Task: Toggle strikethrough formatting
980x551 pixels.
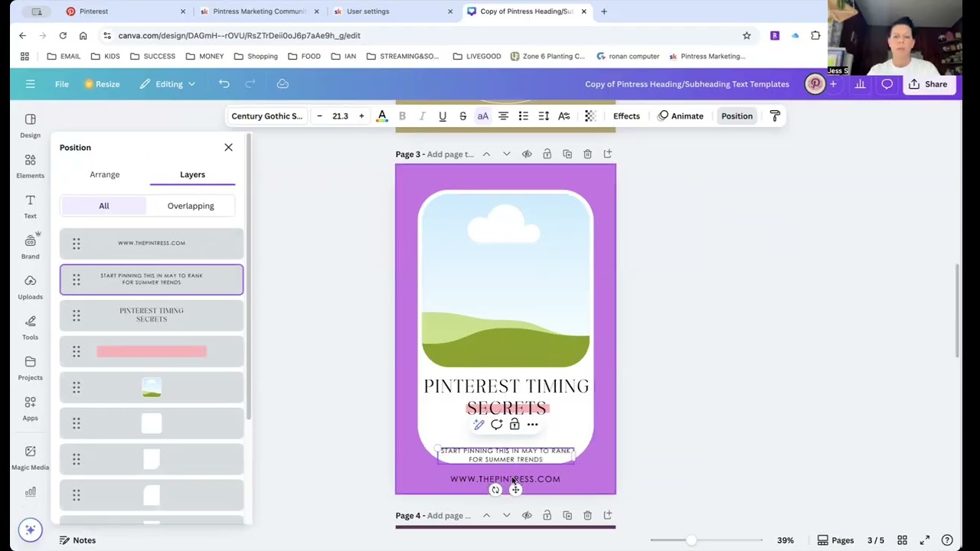Action: [x=462, y=116]
